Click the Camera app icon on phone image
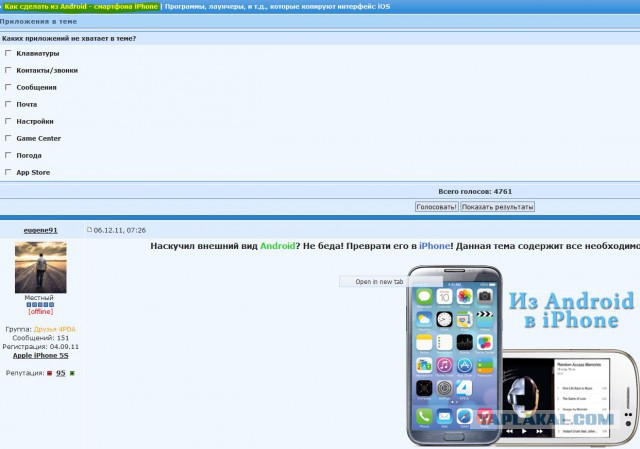 click(x=484, y=297)
